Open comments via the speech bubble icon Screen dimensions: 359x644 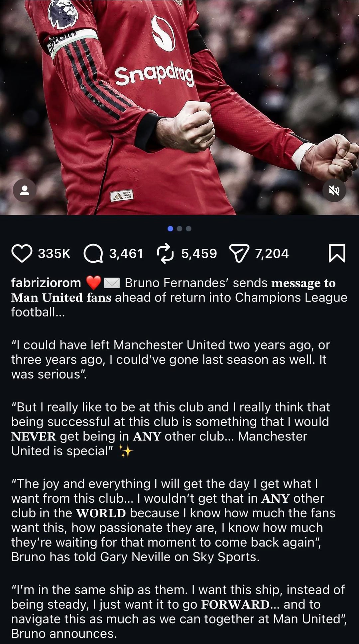[93, 254]
